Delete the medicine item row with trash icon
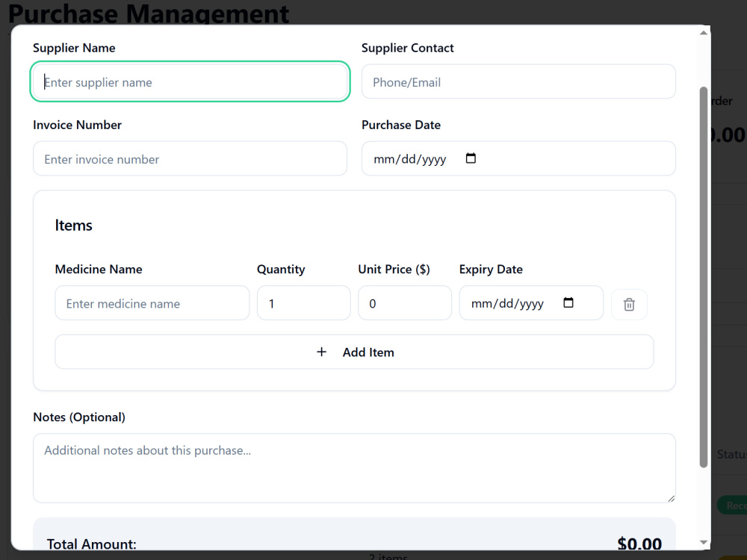This screenshot has width=747, height=560. 629,305
